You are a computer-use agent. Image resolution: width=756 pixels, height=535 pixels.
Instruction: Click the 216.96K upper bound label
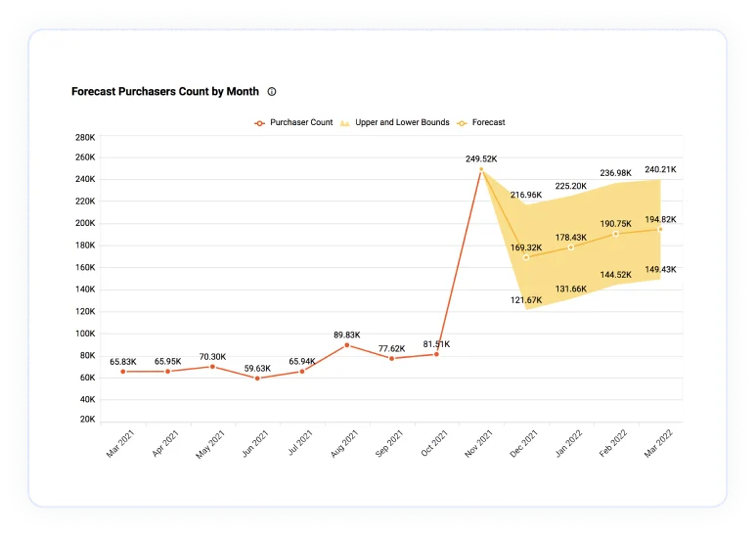[526, 196]
